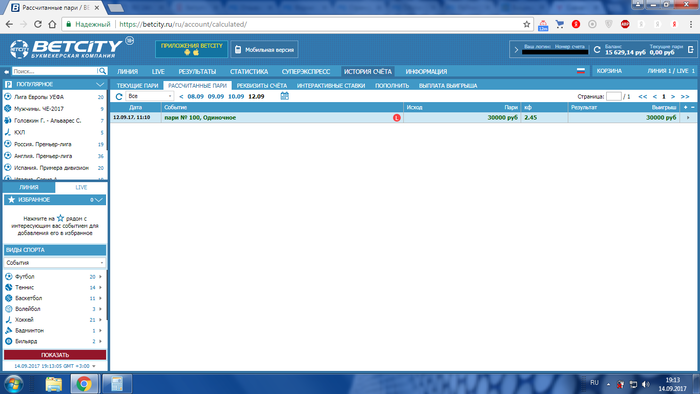Open the Betcity apps banner
The width and height of the screenshot is (700, 394).
pos(192,49)
